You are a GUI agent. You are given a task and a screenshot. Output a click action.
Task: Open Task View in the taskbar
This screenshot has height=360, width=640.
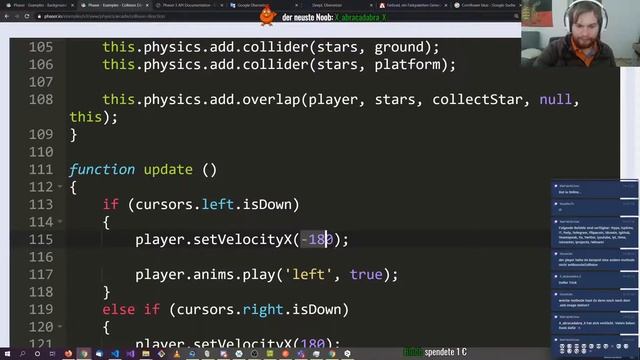click(52, 353)
